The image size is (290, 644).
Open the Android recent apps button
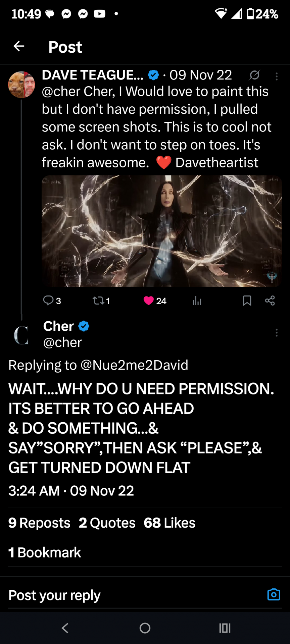tap(225, 628)
